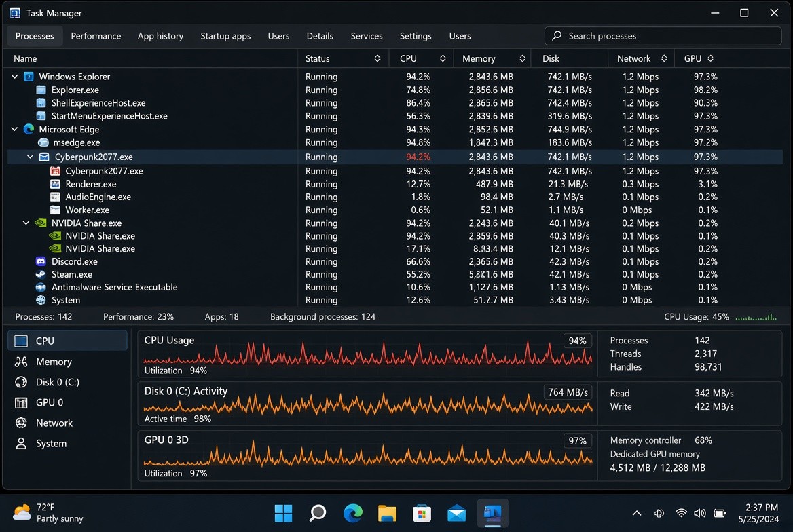The width and height of the screenshot is (793, 532).
Task: Click the magnifier icon in Search processes
Action: (557, 35)
